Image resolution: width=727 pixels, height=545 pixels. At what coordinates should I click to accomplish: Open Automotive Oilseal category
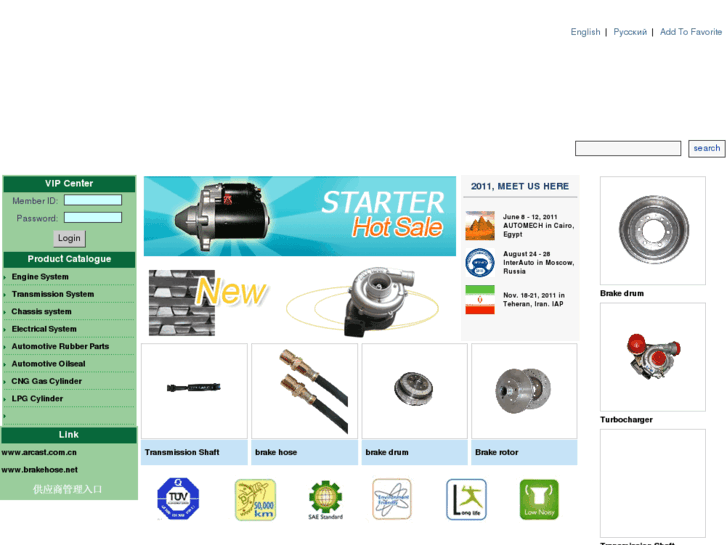point(48,364)
